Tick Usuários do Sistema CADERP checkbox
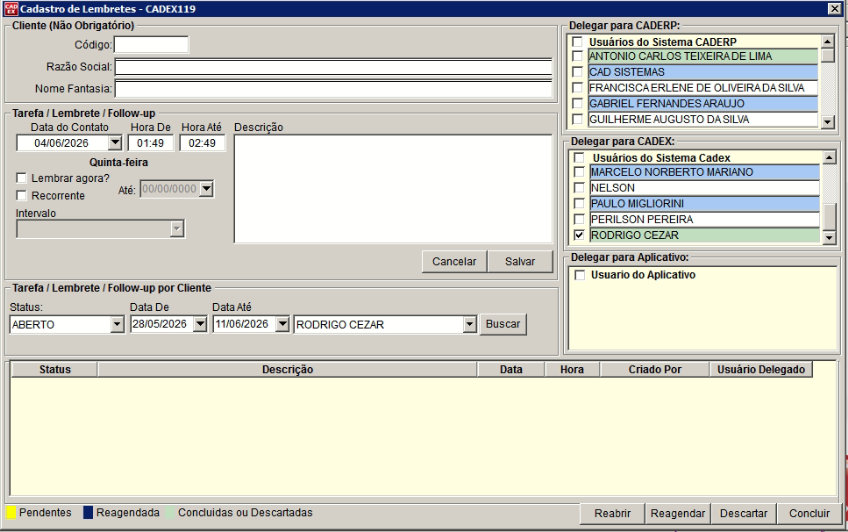 [578, 42]
